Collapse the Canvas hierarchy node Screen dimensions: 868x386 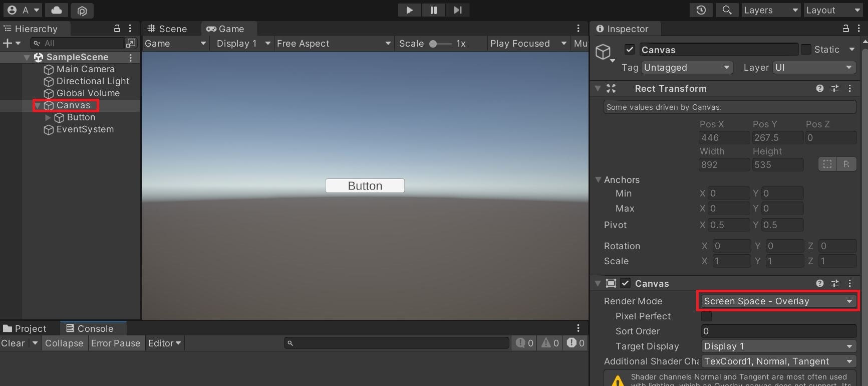click(x=38, y=106)
